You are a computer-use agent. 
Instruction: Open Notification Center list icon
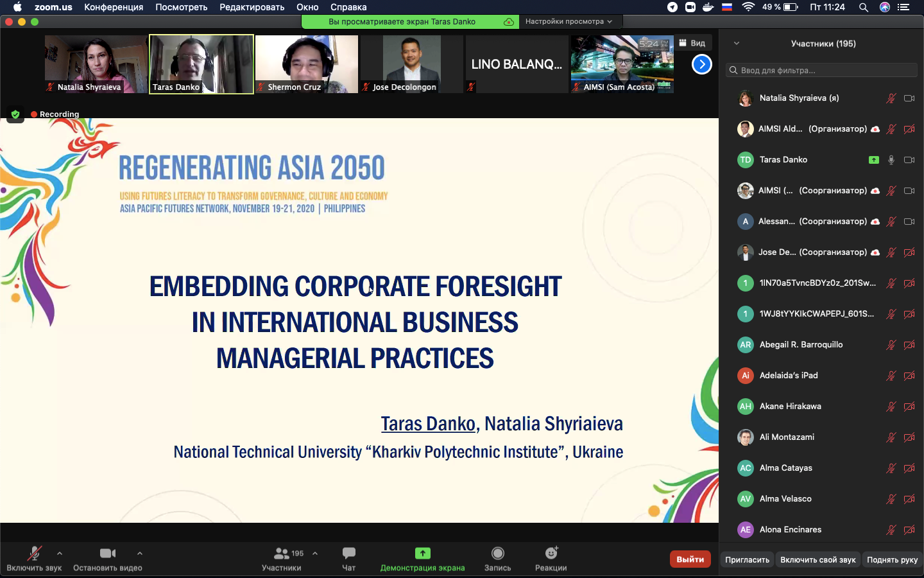pos(903,7)
